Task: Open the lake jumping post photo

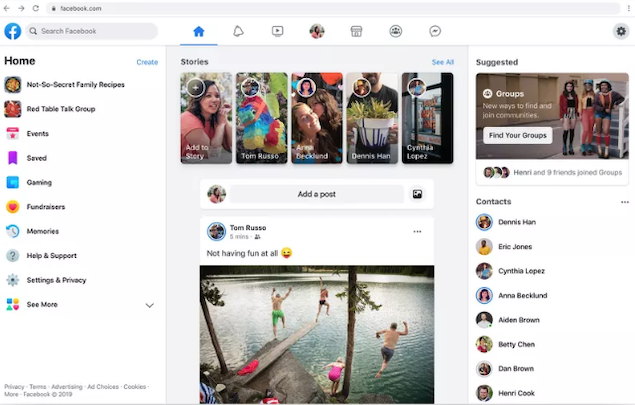Action: point(317,335)
